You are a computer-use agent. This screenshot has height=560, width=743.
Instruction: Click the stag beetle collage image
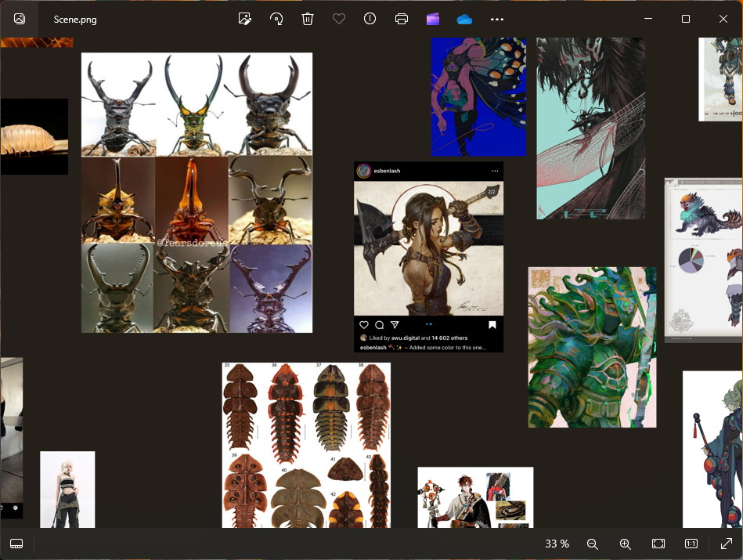coord(197,193)
